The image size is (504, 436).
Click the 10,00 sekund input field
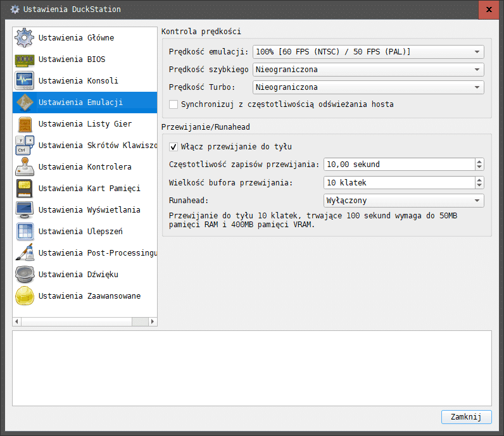click(400, 165)
